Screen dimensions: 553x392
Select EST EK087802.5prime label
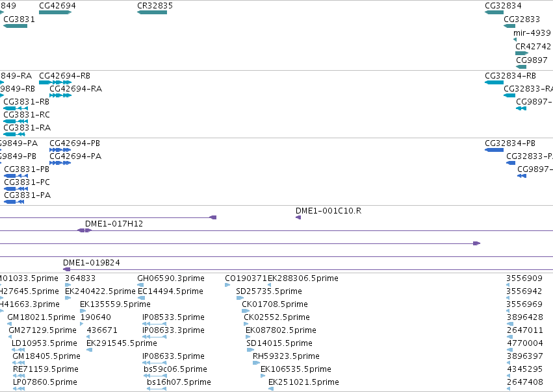281,330
